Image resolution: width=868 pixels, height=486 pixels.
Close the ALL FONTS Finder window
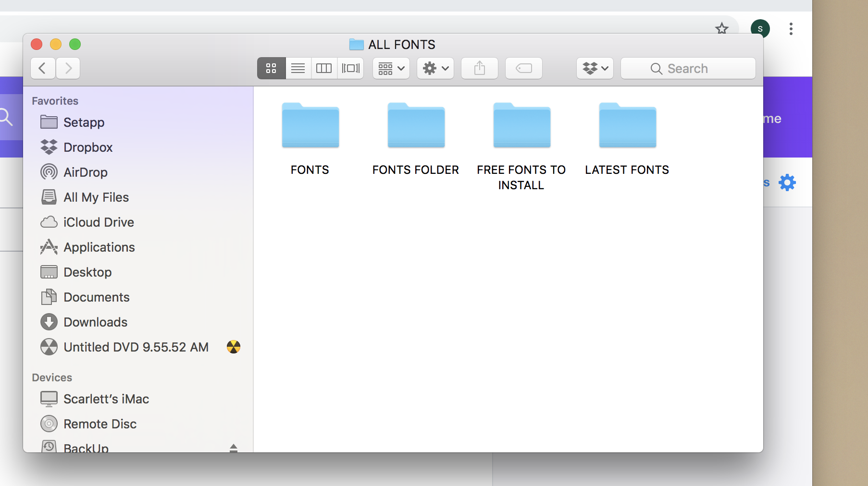37,44
